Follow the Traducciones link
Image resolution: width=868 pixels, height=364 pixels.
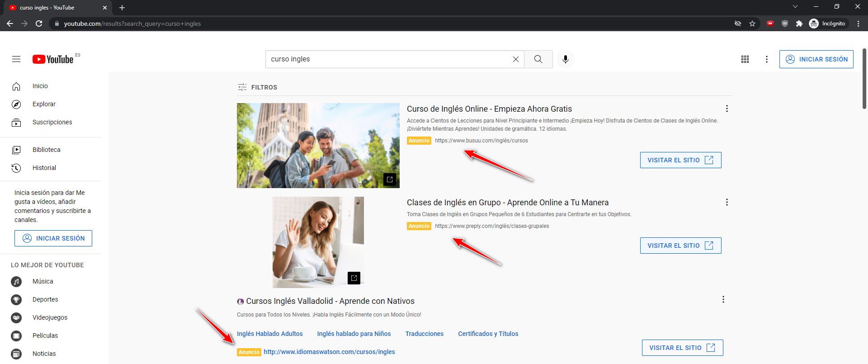click(x=425, y=334)
